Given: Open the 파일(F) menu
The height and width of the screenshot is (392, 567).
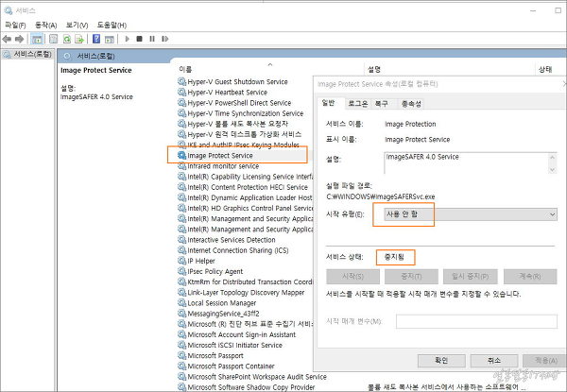Looking at the screenshot, I should coord(16,25).
